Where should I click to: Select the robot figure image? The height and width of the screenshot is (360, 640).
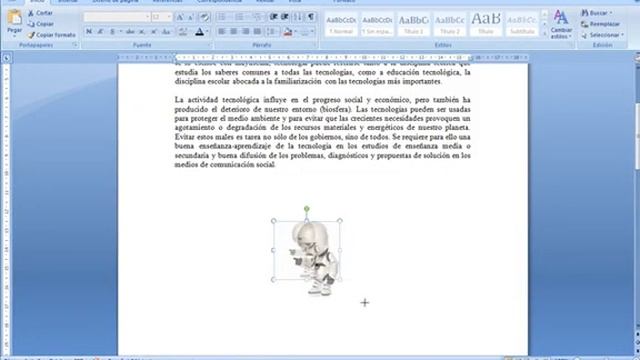[315, 258]
